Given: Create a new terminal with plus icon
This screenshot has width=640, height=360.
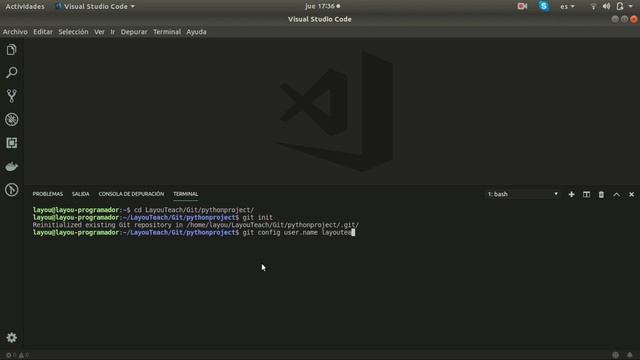Looking at the screenshot, I should (571, 195).
